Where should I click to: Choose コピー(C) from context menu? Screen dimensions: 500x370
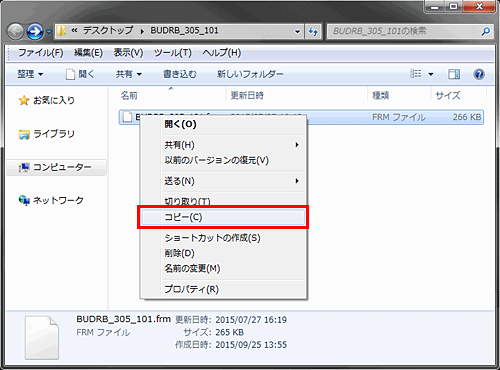click(223, 217)
